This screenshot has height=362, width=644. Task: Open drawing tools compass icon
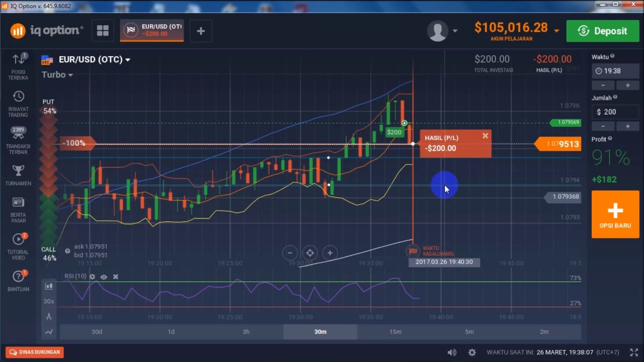(49, 316)
